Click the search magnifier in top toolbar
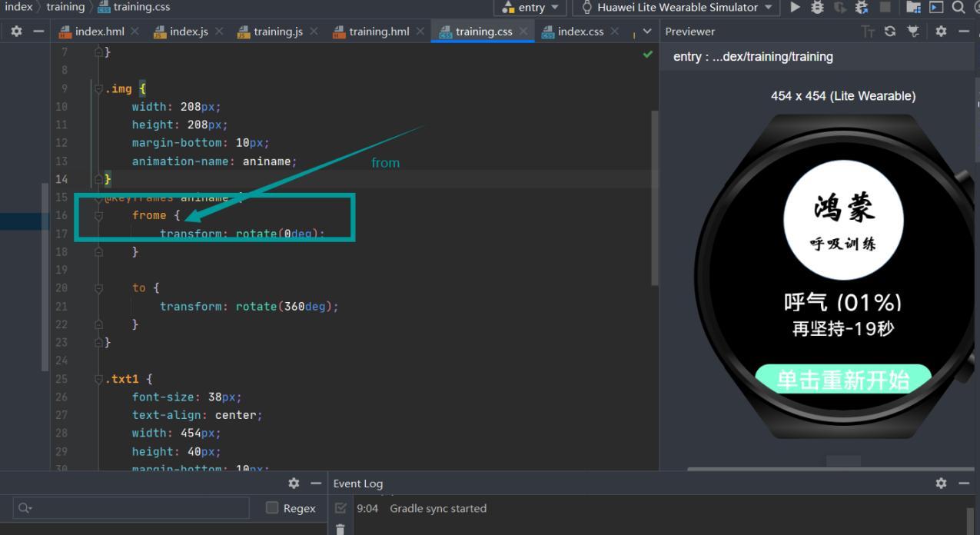The image size is (980, 535). 958,8
